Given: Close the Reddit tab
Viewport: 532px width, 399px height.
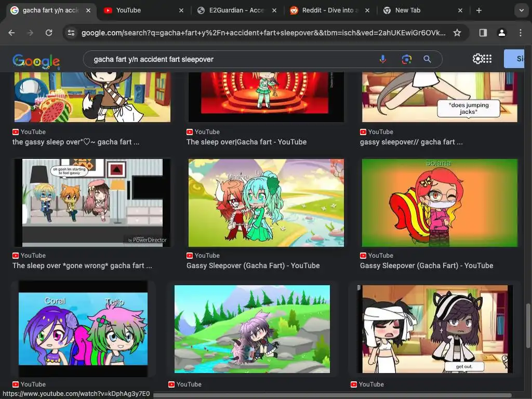Looking at the screenshot, I should point(367,10).
